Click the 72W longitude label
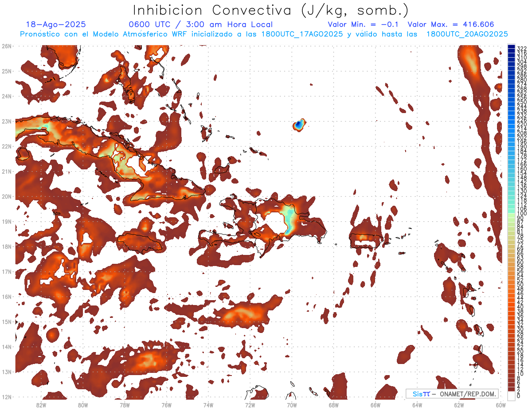This screenshot has height=411, width=532. click(250, 405)
